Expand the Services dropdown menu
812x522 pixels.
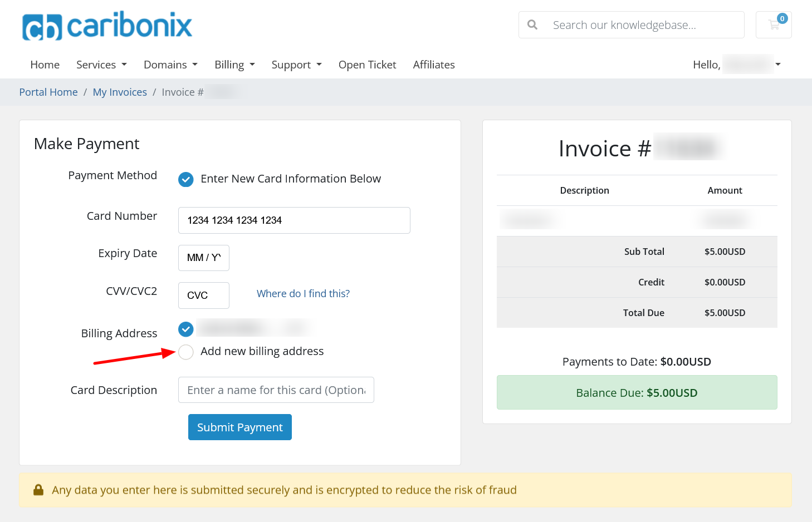[x=101, y=65]
